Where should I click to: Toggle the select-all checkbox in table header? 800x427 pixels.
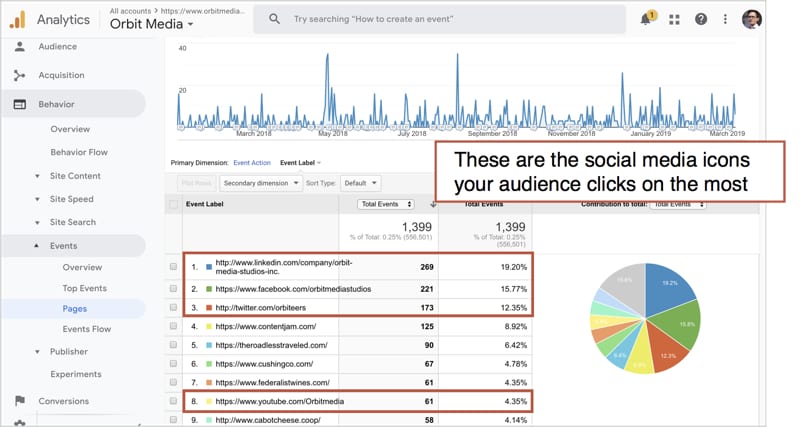(173, 205)
